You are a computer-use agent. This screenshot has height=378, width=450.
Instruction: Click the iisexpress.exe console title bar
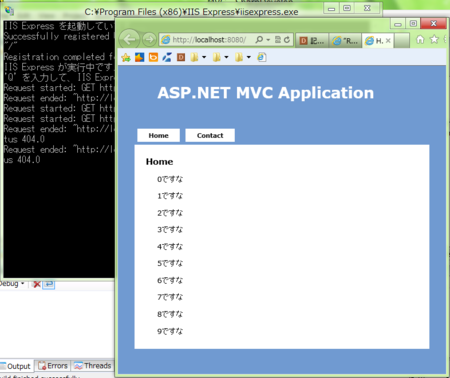[x=191, y=12]
